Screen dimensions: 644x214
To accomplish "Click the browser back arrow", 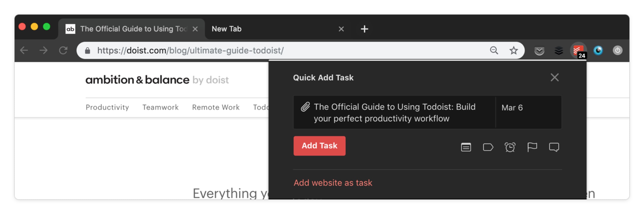I will (24, 51).
